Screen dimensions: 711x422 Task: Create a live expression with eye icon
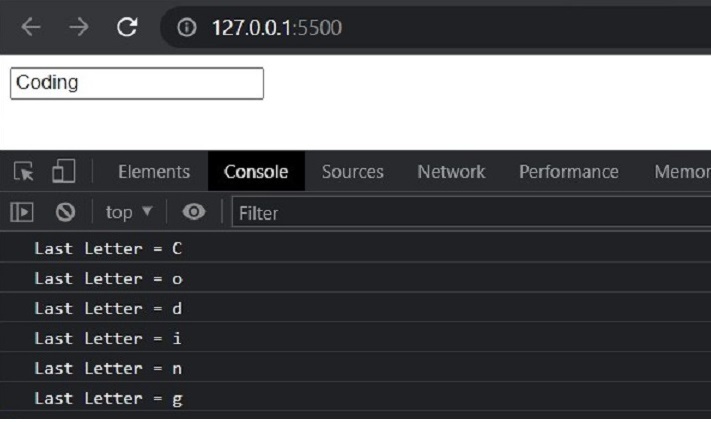(194, 212)
